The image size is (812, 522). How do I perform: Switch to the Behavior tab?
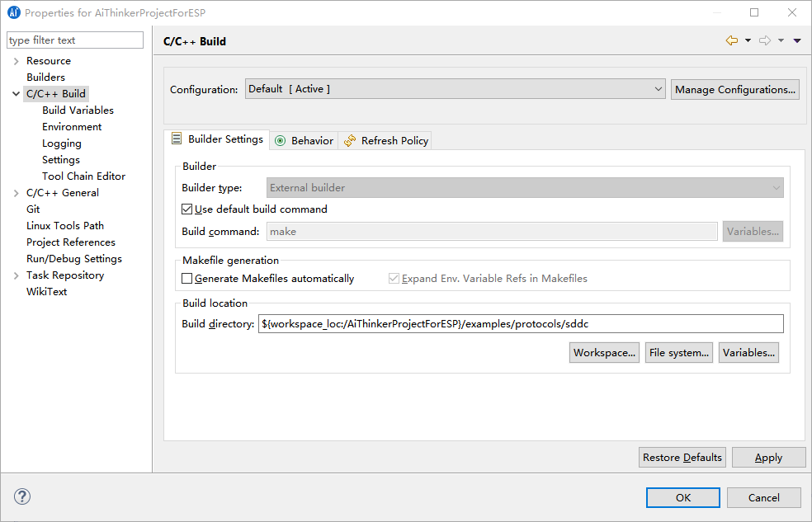point(304,141)
